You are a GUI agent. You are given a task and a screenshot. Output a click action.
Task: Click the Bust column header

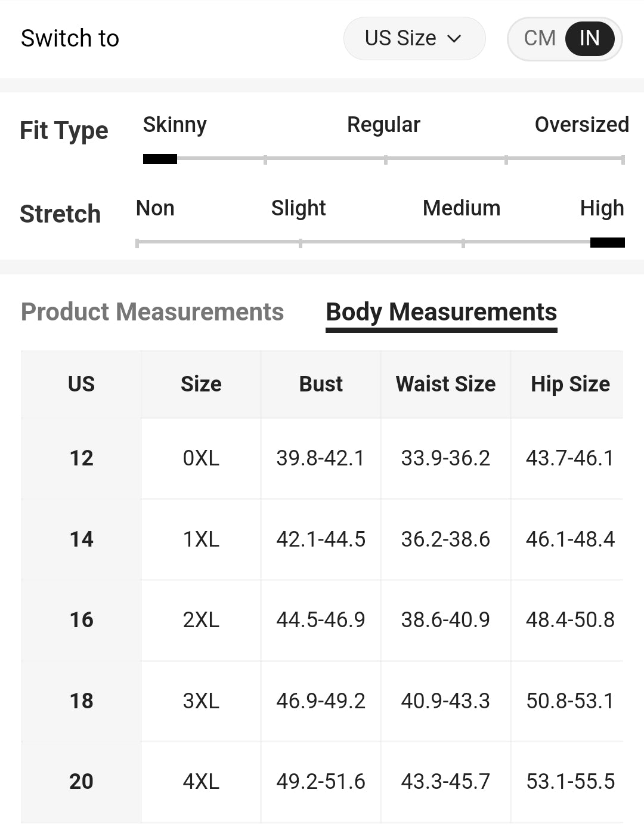(321, 384)
